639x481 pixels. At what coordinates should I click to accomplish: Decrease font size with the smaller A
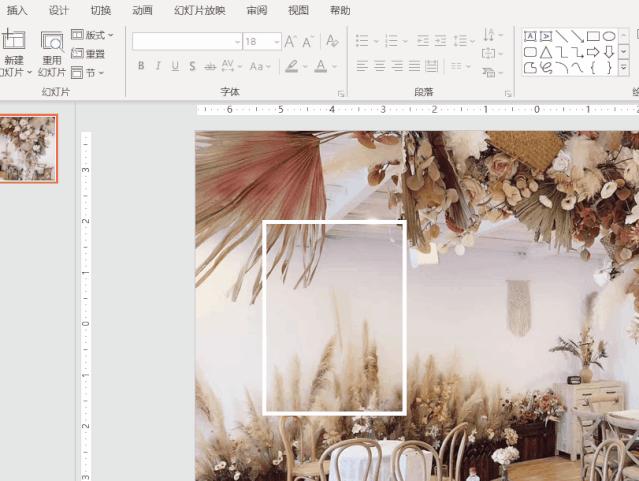pyautogui.click(x=307, y=42)
